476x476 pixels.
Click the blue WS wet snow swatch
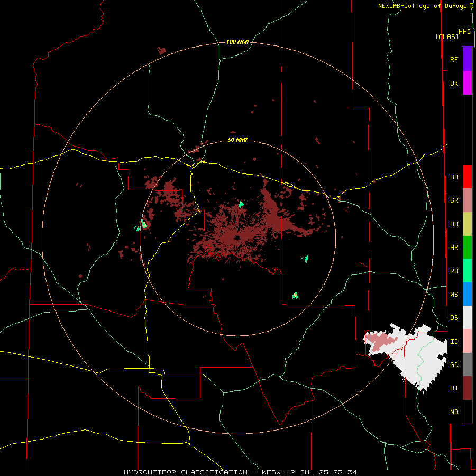[x=467, y=294]
